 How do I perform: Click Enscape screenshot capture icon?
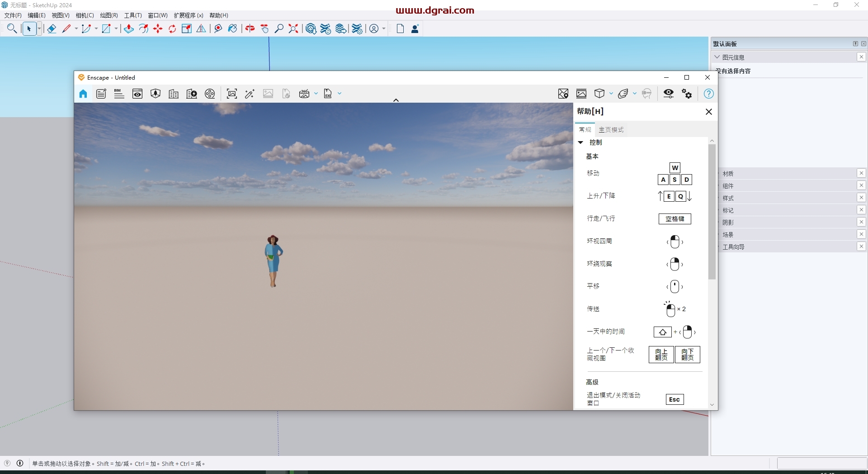pyautogui.click(x=232, y=94)
